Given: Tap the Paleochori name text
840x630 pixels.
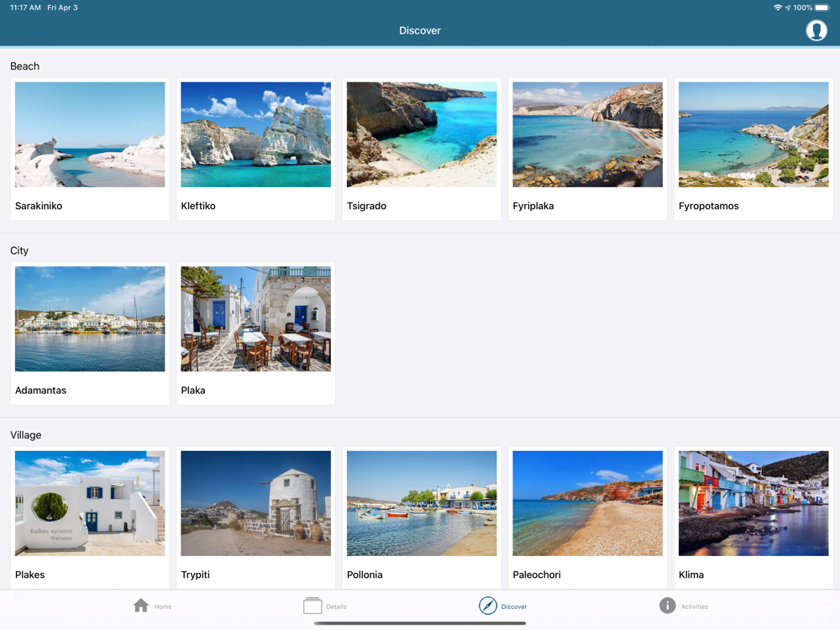Looking at the screenshot, I should tap(537, 575).
